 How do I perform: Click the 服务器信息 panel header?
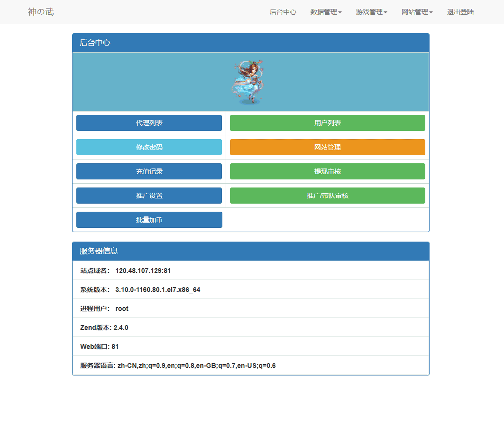point(250,251)
